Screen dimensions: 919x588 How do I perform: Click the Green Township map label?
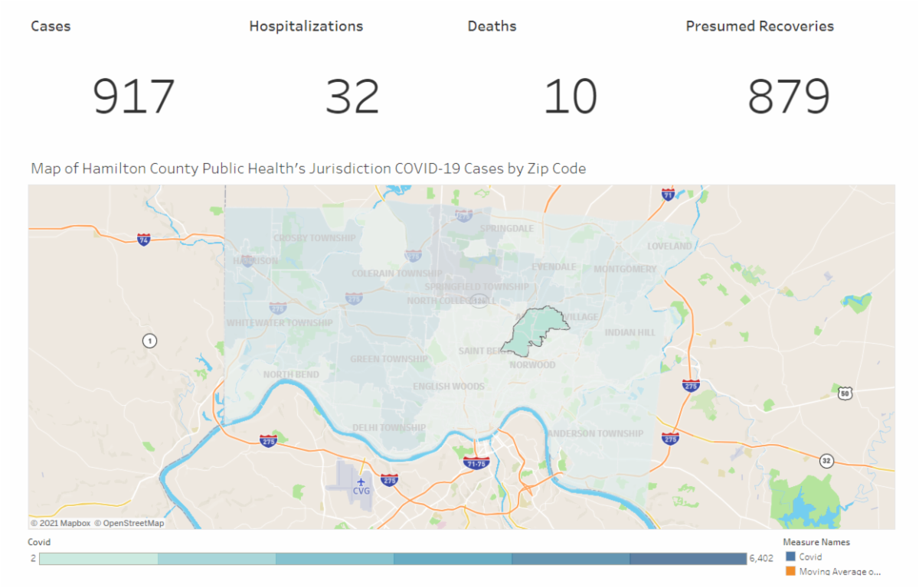tap(389, 359)
